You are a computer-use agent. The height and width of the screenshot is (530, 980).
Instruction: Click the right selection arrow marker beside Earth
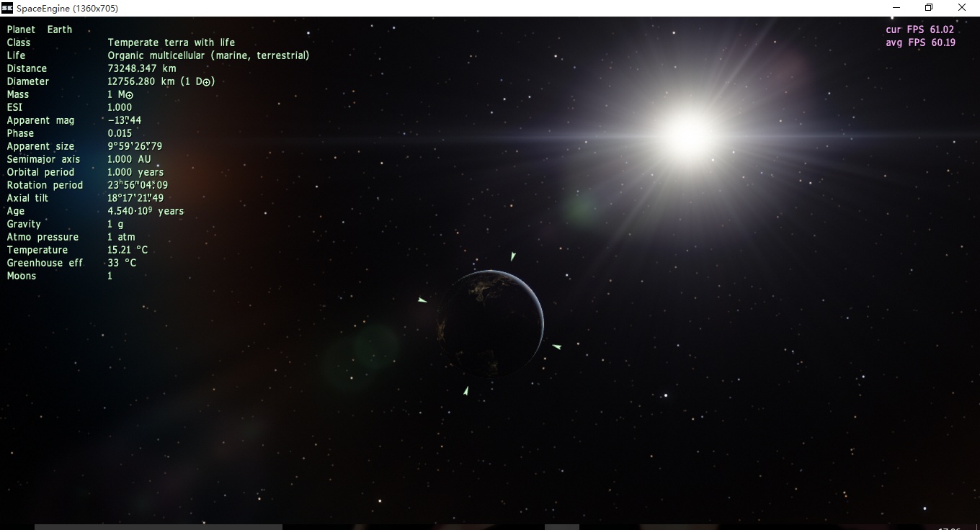(x=556, y=346)
